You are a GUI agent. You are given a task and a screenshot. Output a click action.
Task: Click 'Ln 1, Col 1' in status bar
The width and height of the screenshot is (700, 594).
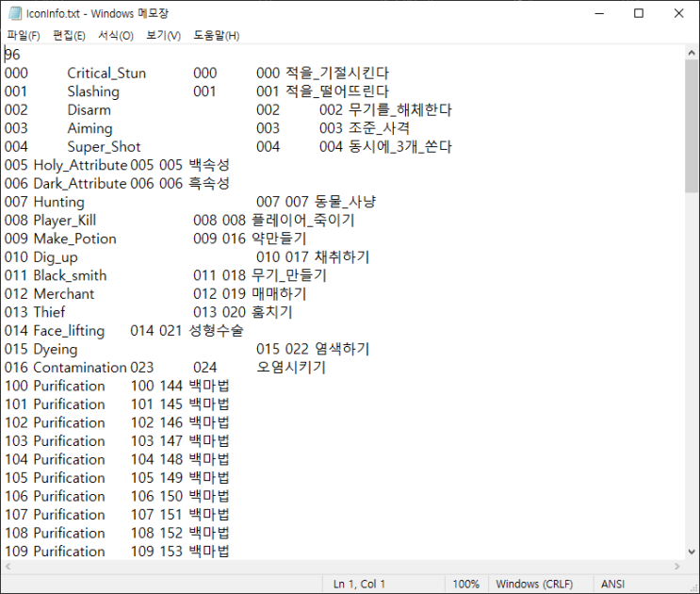359,585
